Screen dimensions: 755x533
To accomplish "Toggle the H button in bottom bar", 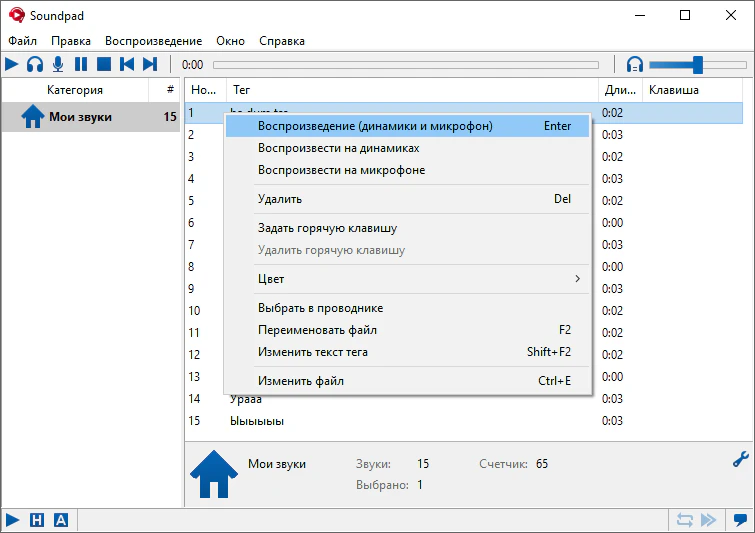I will point(37,520).
